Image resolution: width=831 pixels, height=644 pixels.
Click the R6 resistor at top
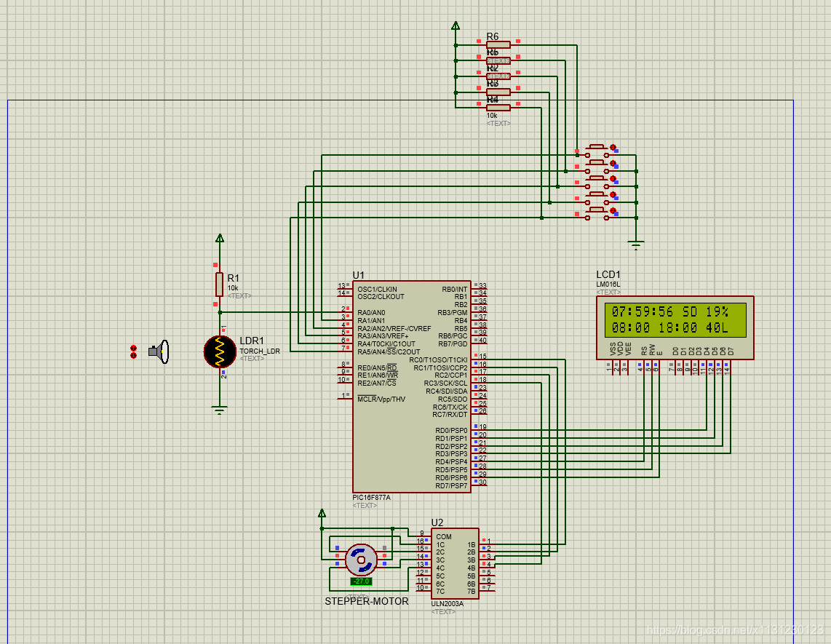(498, 45)
